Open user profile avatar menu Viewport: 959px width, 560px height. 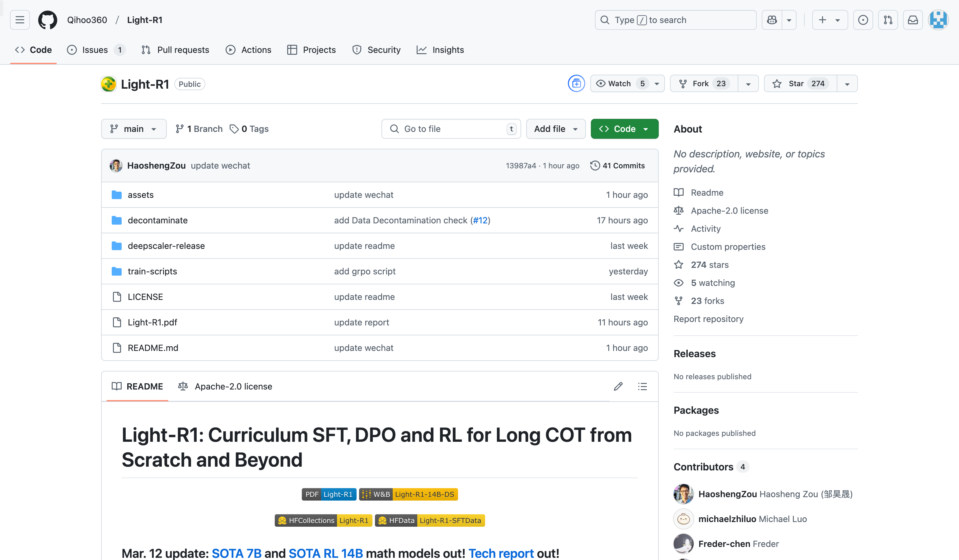tap(938, 20)
